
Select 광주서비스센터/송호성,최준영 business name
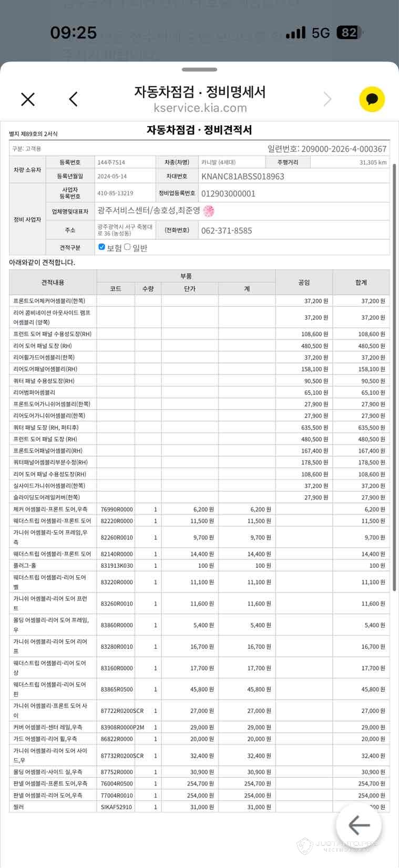[x=149, y=211]
